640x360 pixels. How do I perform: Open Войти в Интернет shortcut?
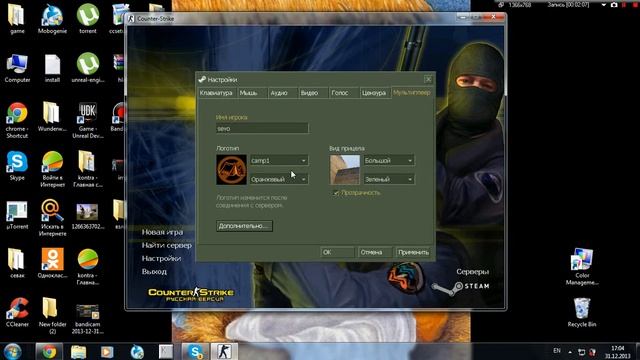coord(53,169)
